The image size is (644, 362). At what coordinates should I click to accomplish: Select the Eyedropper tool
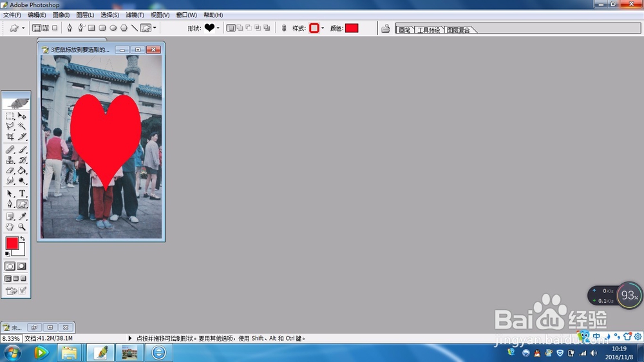pyautogui.click(x=22, y=216)
